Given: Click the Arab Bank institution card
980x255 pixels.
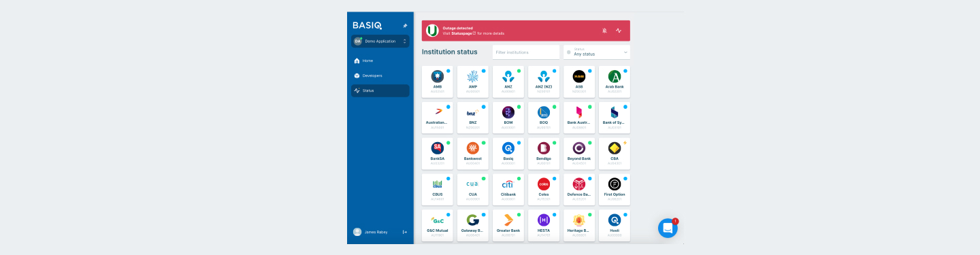Looking at the screenshot, I should (x=615, y=82).
